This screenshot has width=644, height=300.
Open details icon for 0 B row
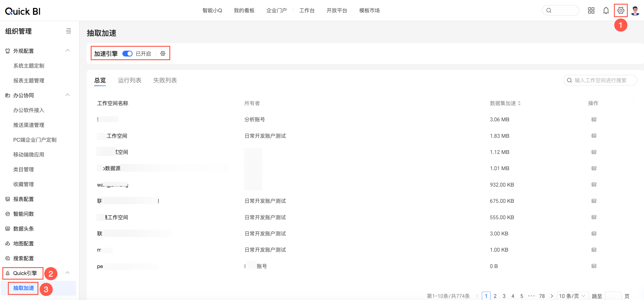point(594,266)
